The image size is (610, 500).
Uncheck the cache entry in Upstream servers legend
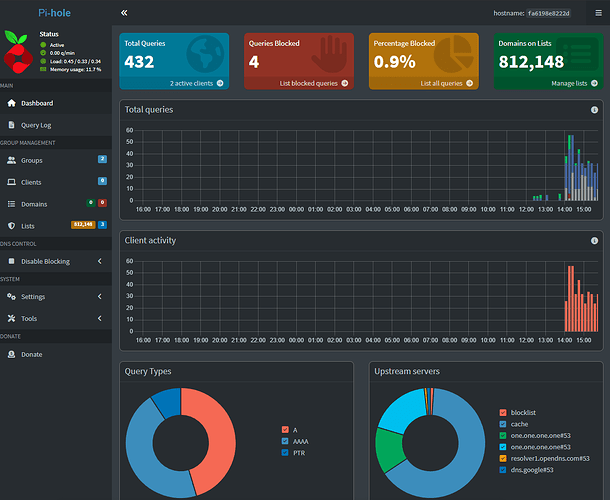502,424
